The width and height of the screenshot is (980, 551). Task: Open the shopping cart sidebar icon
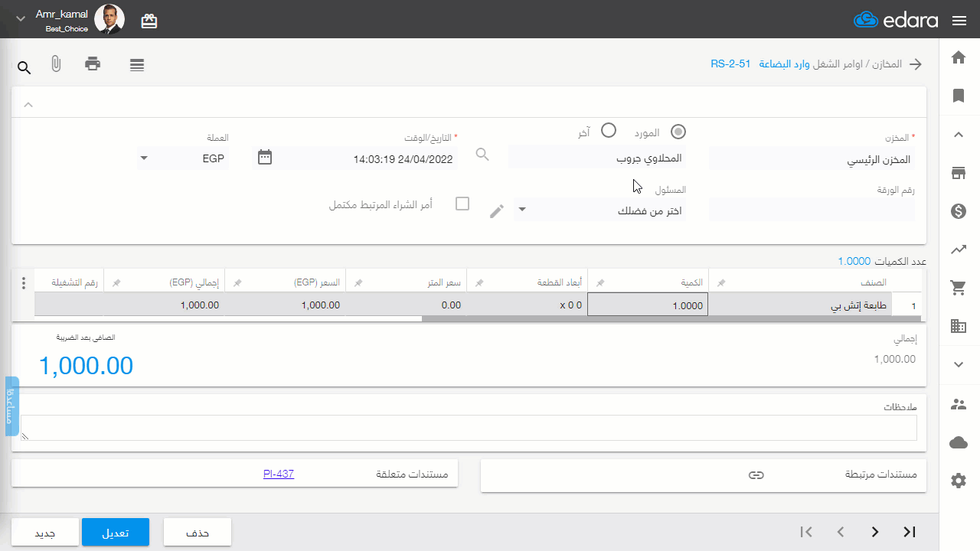959,288
